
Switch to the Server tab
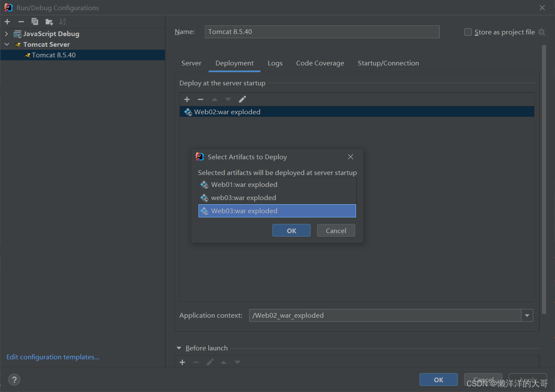pyautogui.click(x=191, y=63)
